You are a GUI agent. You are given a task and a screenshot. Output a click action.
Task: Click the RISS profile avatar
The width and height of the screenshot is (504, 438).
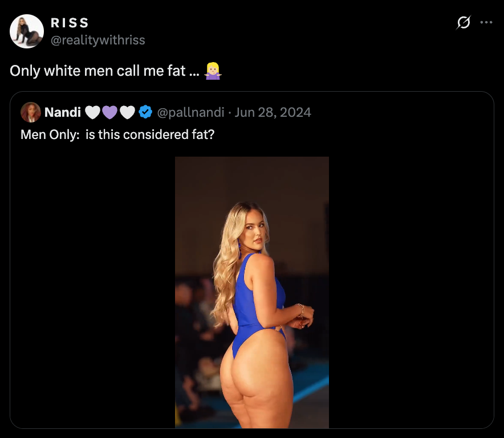(27, 31)
